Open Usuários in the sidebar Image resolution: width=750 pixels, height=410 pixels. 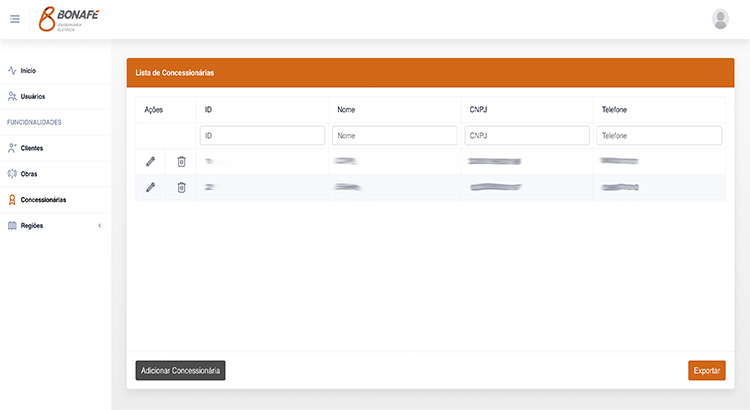pyautogui.click(x=33, y=96)
